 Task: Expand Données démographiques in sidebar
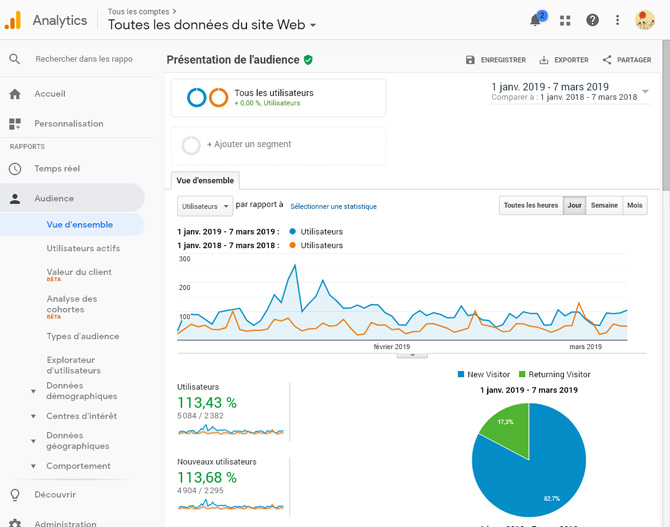tap(33, 391)
